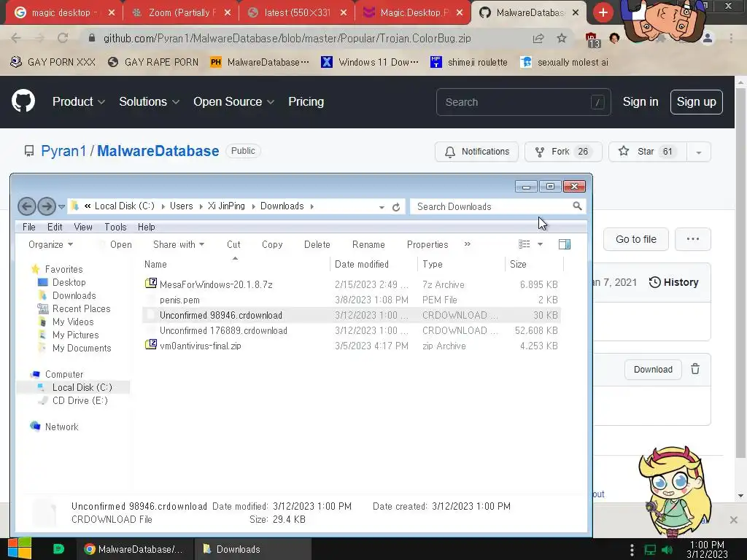Image resolution: width=747 pixels, height=560 pixels.
Task: Click the Explorer forward arrow button
Action: click(x=46, y=206)
